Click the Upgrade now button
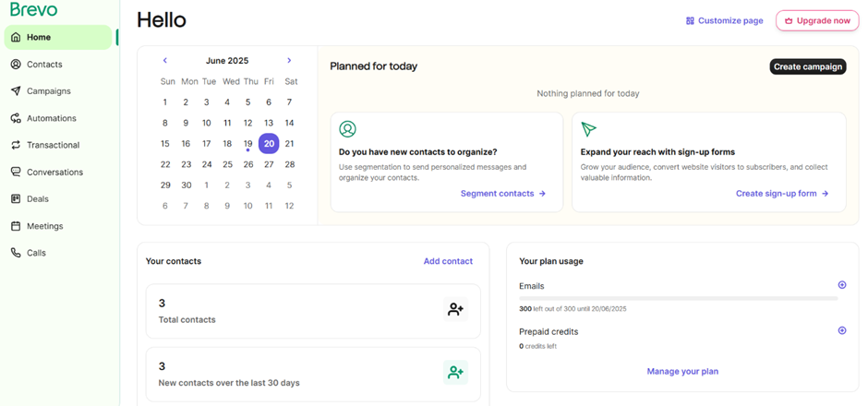 coord(816,20)
